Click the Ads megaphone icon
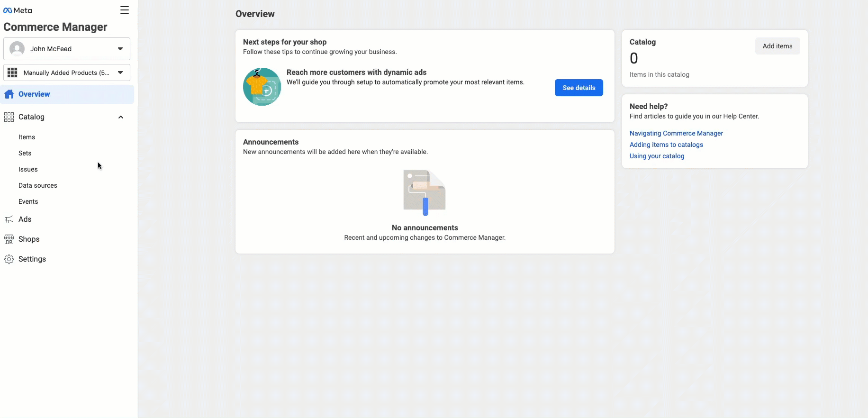 click(9, 219)
